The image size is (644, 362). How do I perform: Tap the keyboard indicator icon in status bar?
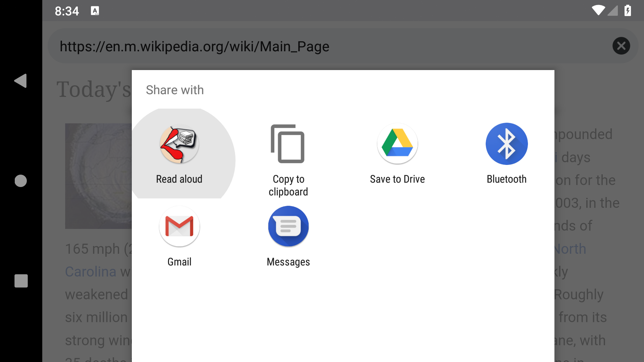click(x=95, y=11)
